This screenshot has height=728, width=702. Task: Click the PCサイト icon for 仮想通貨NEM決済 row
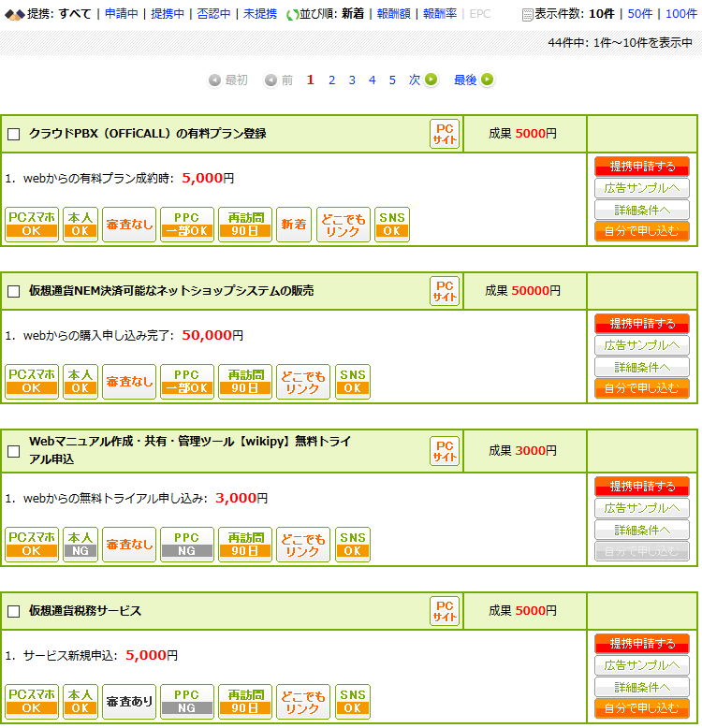445,291
